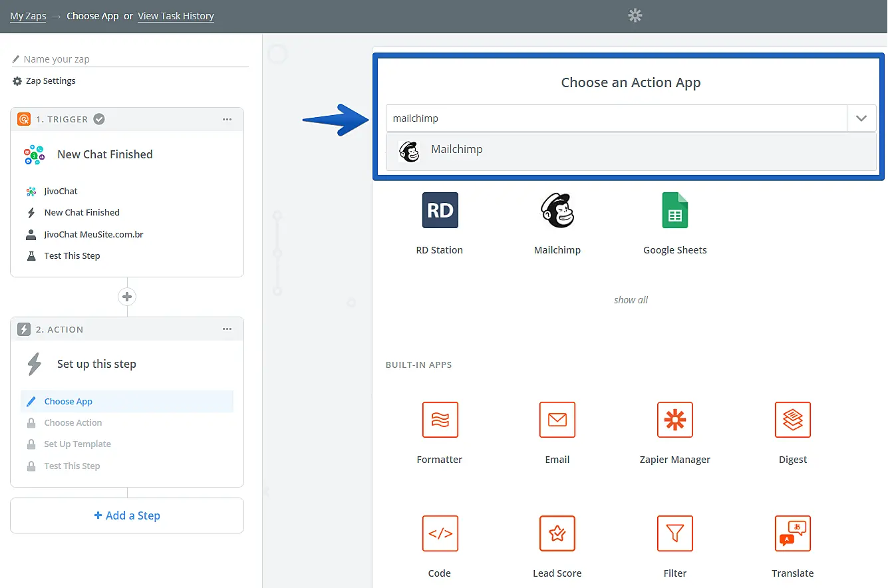This screenshot has height=588, width=888.
Task: Select Mailchimp from the search results
Action: [x=456, y=150]
